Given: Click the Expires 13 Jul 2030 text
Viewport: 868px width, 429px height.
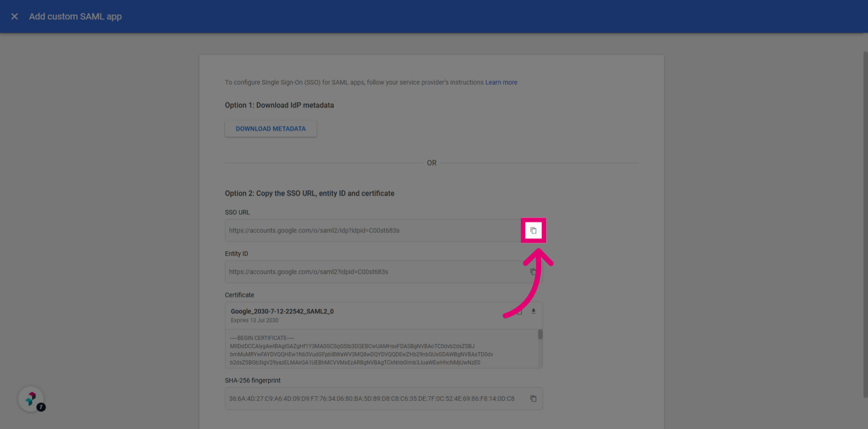Looking at the screenshot, I should click(x=255, y=320).
